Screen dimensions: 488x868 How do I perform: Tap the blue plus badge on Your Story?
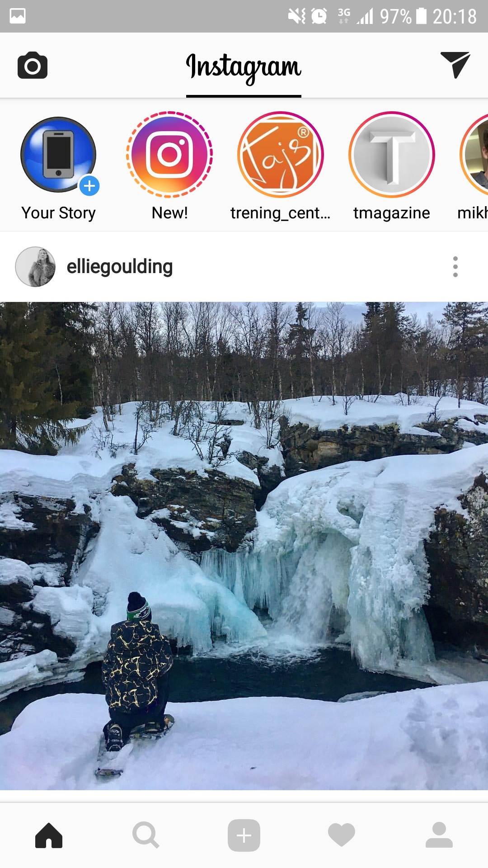(89, 186)
